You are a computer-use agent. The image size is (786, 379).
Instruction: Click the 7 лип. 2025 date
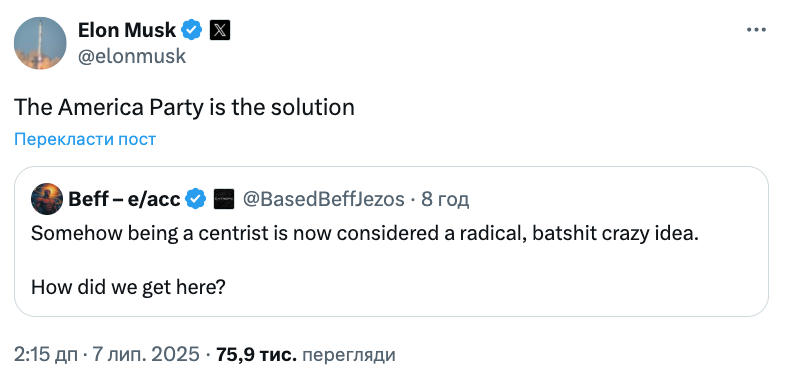[x=145, y=355]
